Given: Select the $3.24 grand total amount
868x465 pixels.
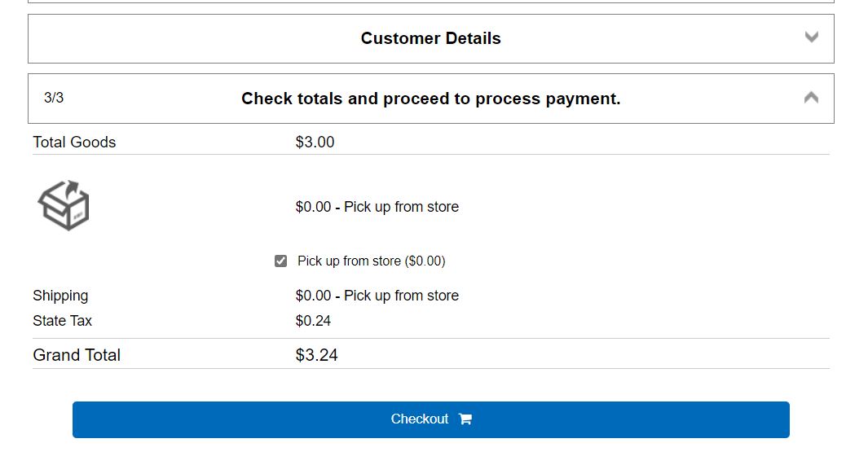Looking at the screenshot, I should [317, 355].
